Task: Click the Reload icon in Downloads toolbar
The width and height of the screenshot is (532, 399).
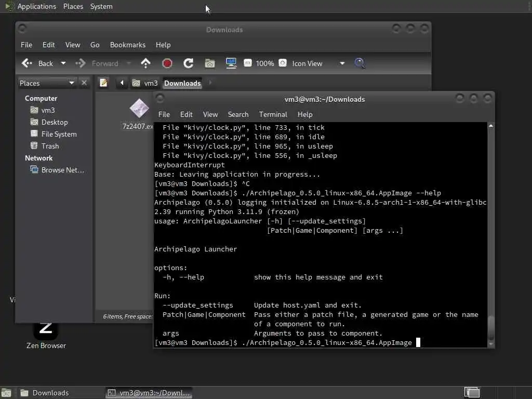Action: (x=188, y=63)
